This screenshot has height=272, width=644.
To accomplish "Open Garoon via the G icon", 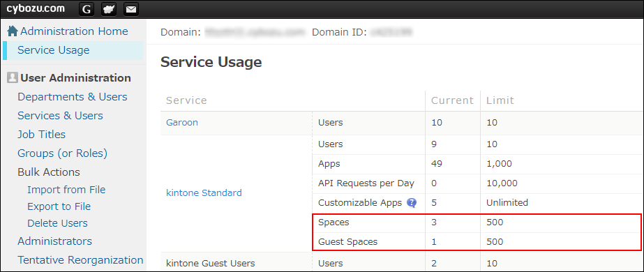I will [x=86, y=9].
